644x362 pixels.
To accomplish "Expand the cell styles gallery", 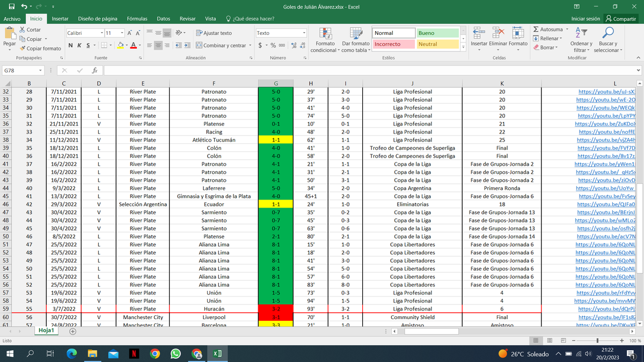I will click(x=463, y=47).
